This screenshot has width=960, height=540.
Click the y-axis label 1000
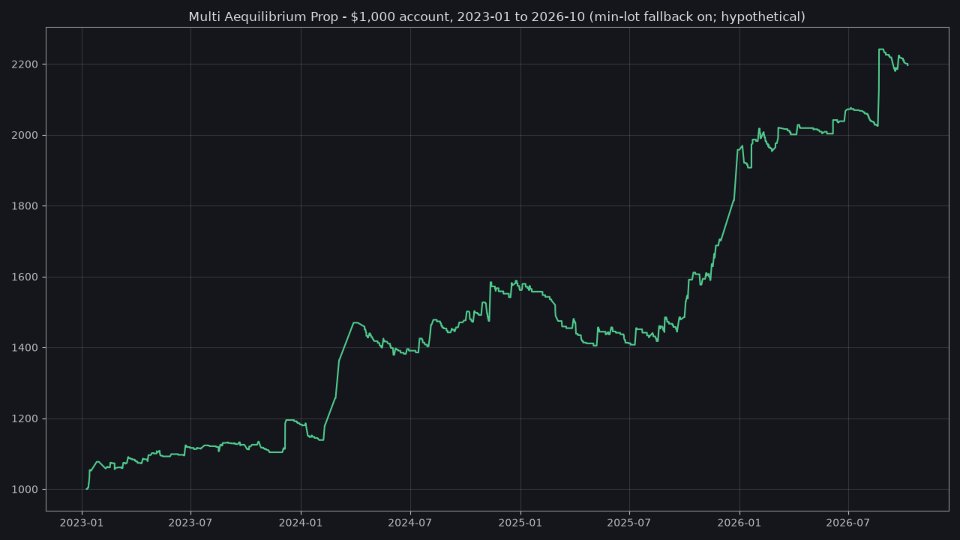click(x=24, y=490)
